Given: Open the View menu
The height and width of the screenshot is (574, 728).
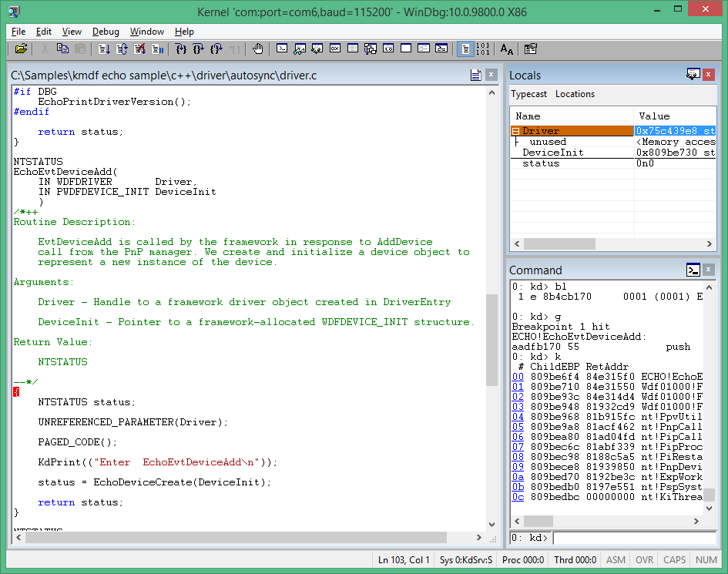Looking at the screenshot, I should tap(72, 32).
